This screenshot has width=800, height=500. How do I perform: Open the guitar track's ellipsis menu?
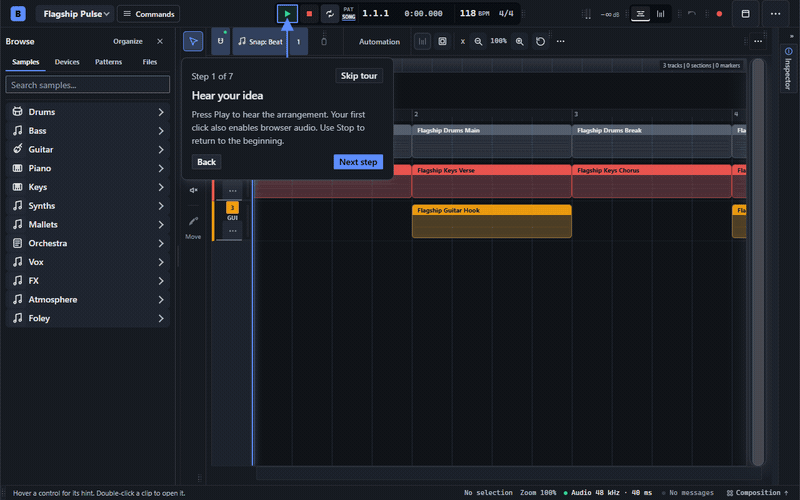[233, 231]
